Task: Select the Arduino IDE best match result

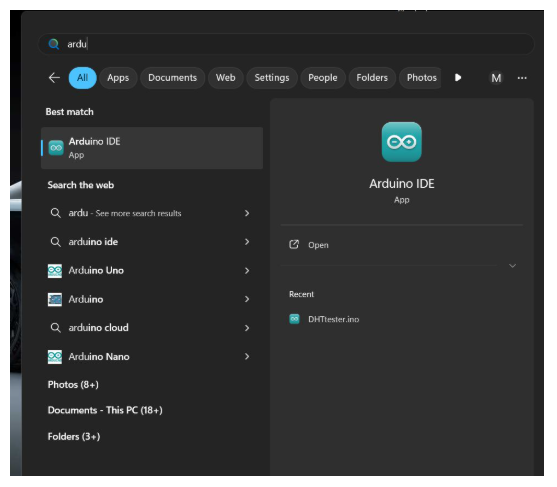Action: click(x=152, y=148)
